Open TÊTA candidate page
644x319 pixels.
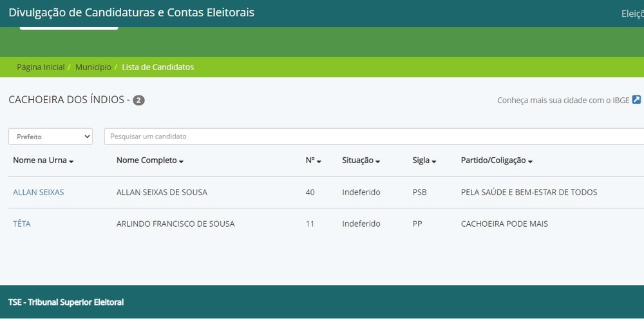(22, 224)
